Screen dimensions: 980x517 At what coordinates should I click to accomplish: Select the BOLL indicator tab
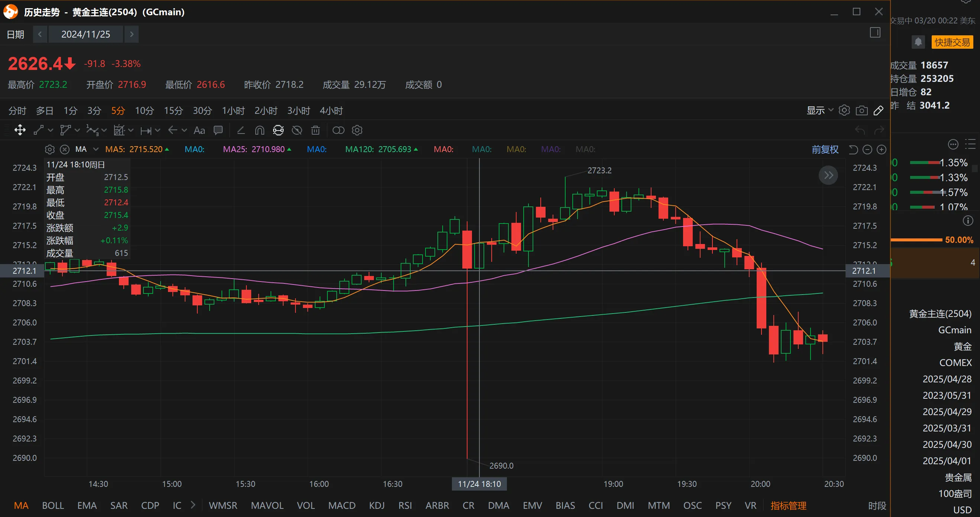pos(53,505)
